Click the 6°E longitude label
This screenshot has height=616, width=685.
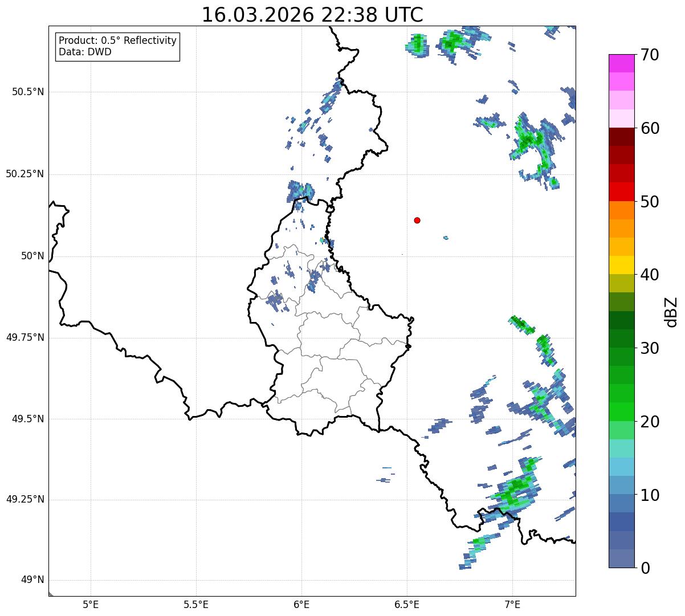click(x=301, y=604)
